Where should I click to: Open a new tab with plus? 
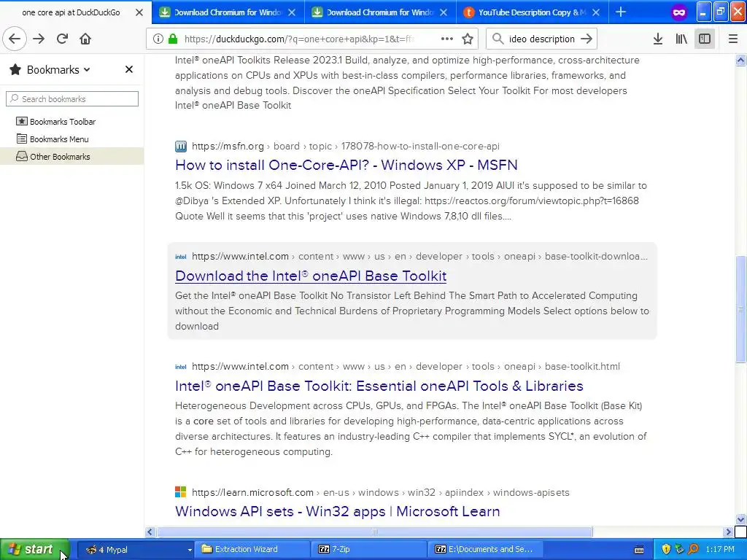click(x=621, y=12)
